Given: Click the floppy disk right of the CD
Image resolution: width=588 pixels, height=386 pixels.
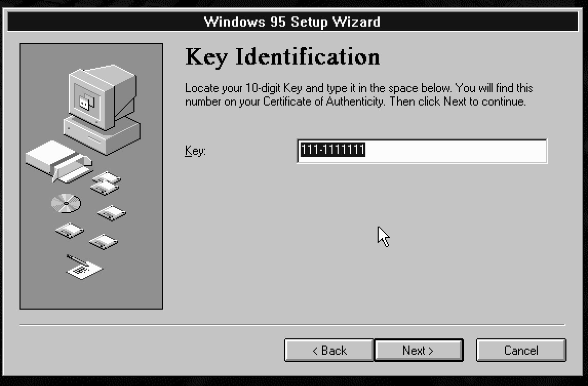Looking at the screenshot, I should 112,213.
